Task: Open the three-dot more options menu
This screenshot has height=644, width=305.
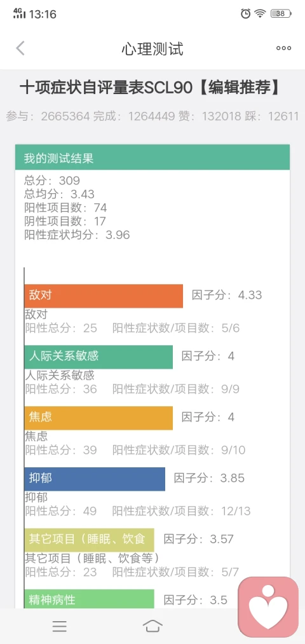Action: (283, 48)
